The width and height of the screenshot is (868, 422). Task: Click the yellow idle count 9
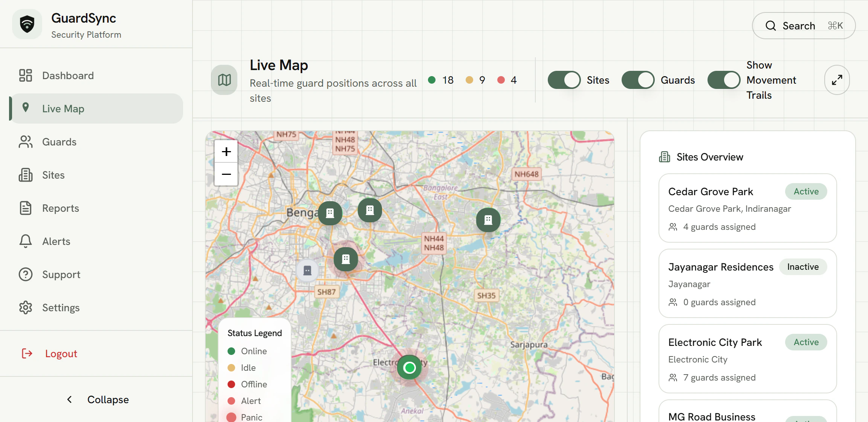pos(475,80)
